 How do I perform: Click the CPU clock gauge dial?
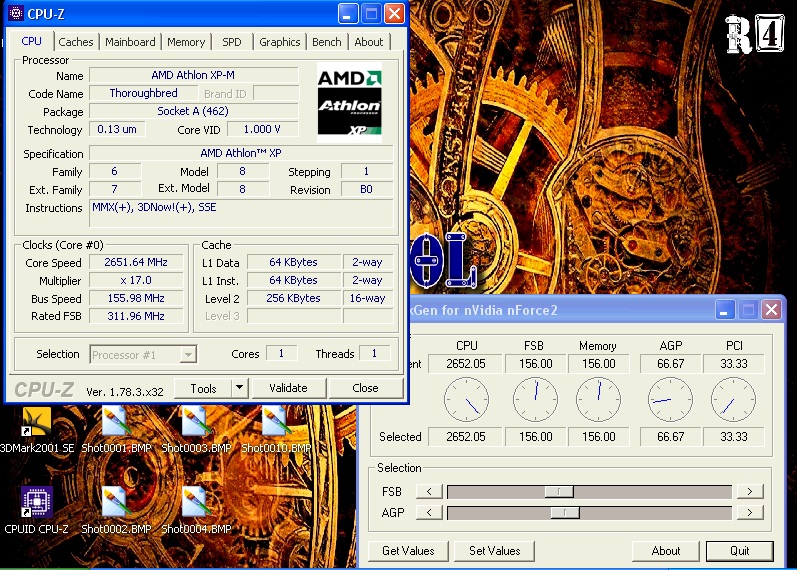point(466,400)
